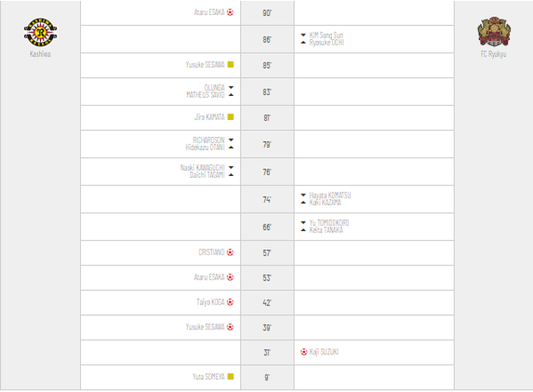Click the 57' minute marker

click(x=267, y=253)
